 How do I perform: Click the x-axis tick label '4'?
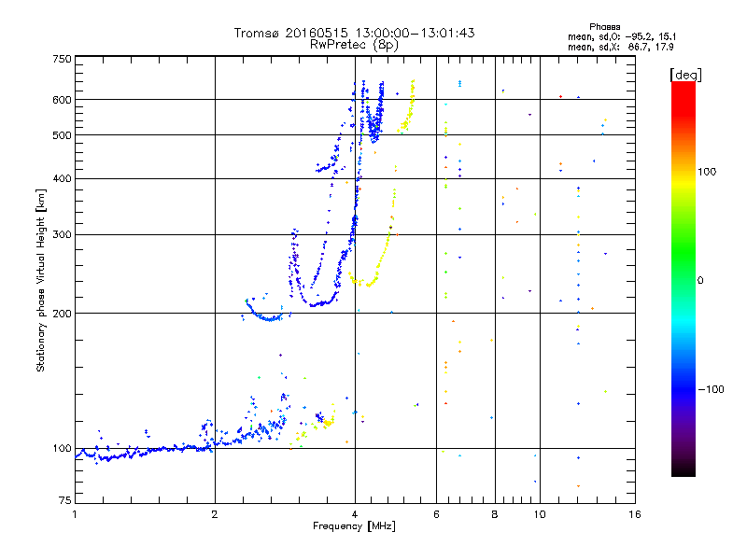[x=355, y=514]
